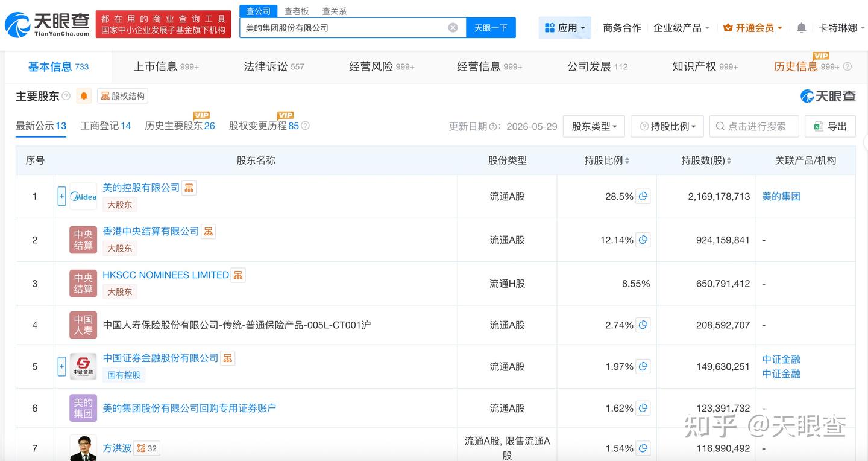Click help icon next to 主要股东

(x=66, y=96)
